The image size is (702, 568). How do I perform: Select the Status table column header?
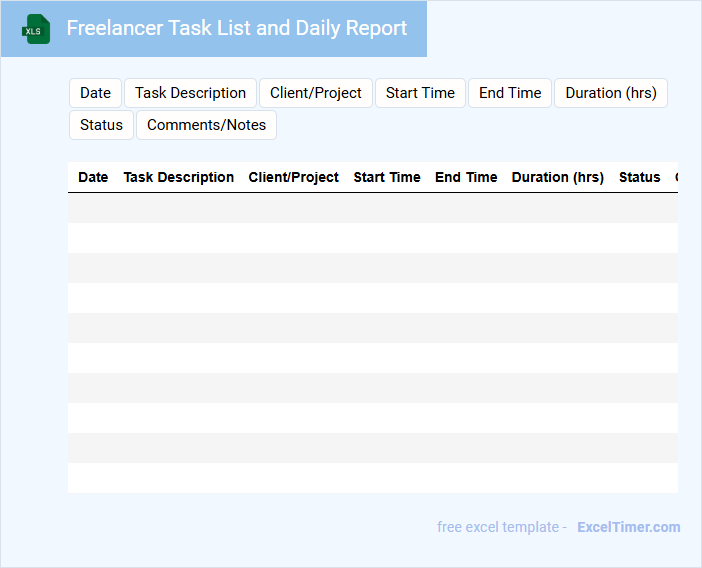click(639, 177)
